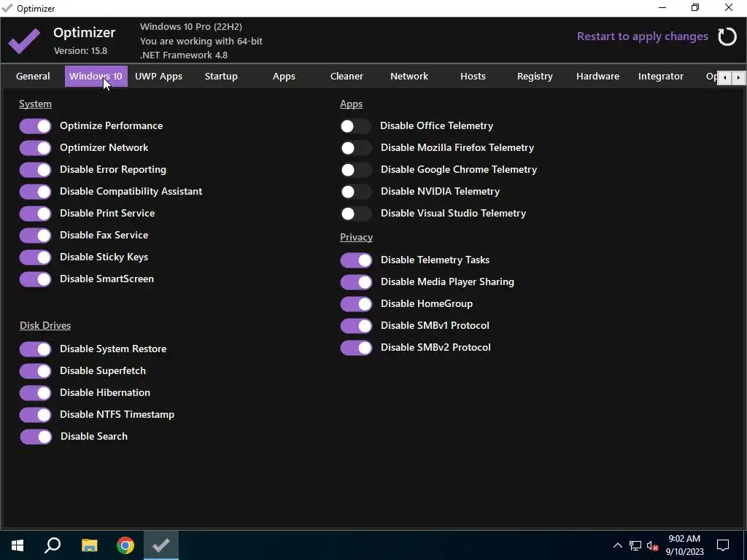Toggle Disable Compatibility Assistant switch
Screen dimensions: 747x560
click(x=35, y=192)
